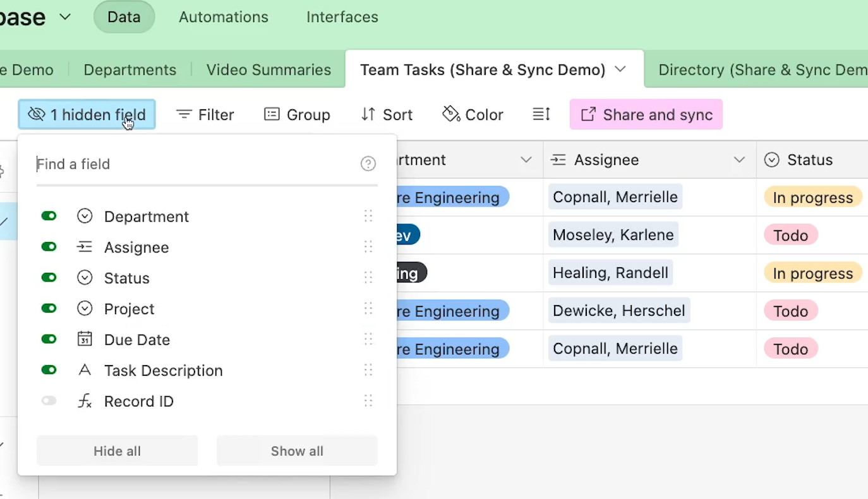This screenshot has width=868, height=499.
Task: Switch to the Video Summaries table tab
Action: [x=268, y=69]
